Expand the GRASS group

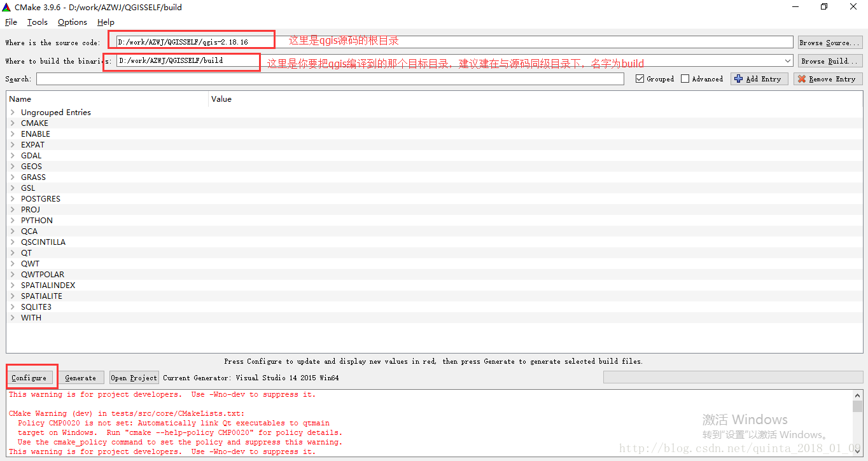point(13,177)
